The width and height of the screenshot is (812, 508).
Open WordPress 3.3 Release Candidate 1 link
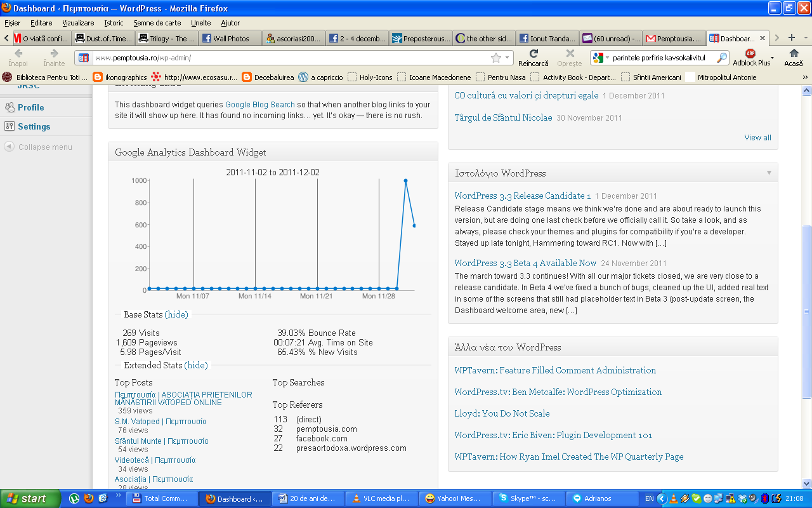[x=522, y=196]
